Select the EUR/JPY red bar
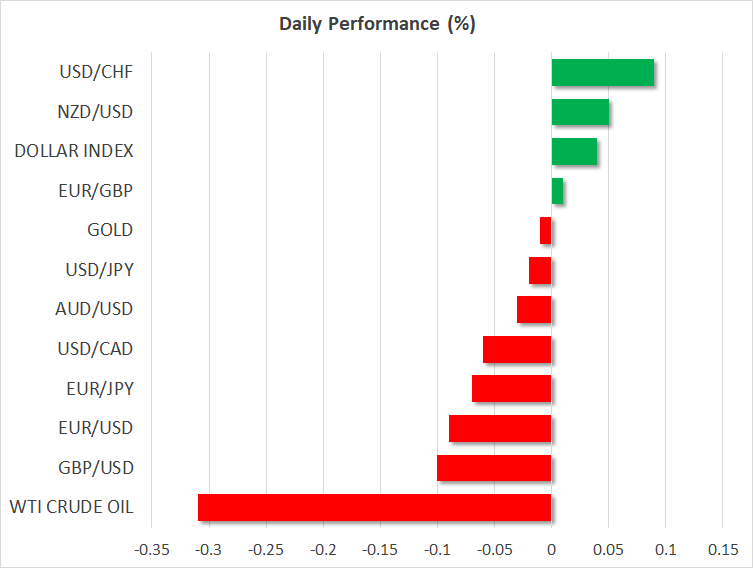This screenshot has width=753, height=568. 511,389
